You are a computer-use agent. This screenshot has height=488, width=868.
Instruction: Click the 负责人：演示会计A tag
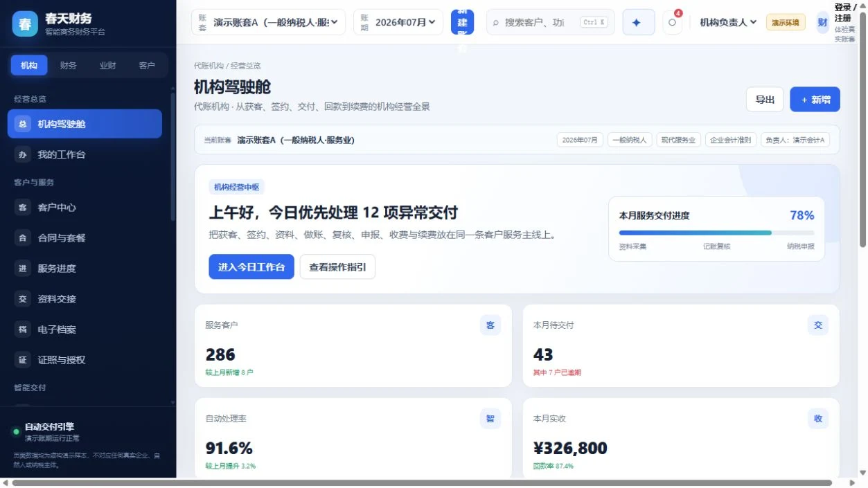coord(795,140)
